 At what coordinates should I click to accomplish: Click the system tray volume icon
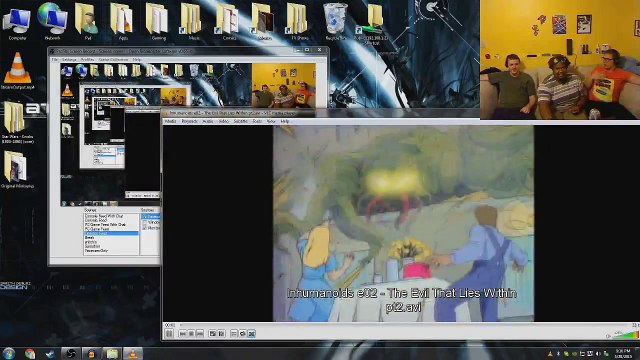598,354
